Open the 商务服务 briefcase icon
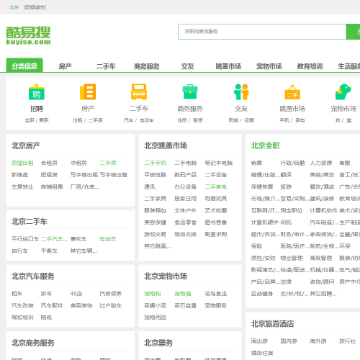The width and height of the screenshot is (360, 360). coord(190,92)
